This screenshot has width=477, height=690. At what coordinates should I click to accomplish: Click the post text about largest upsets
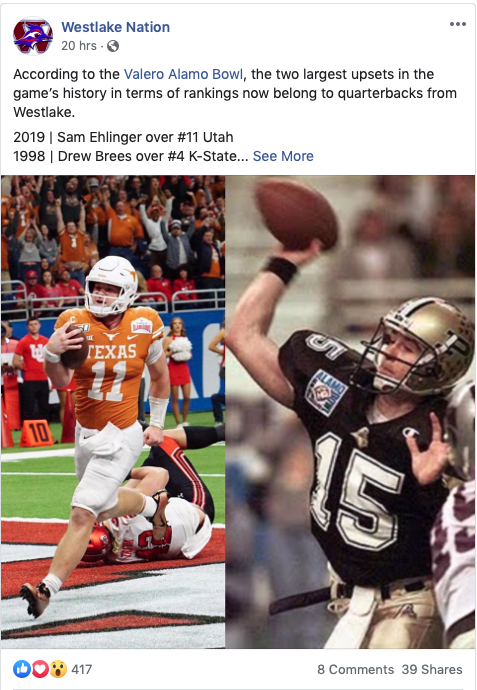click(235, 93)
